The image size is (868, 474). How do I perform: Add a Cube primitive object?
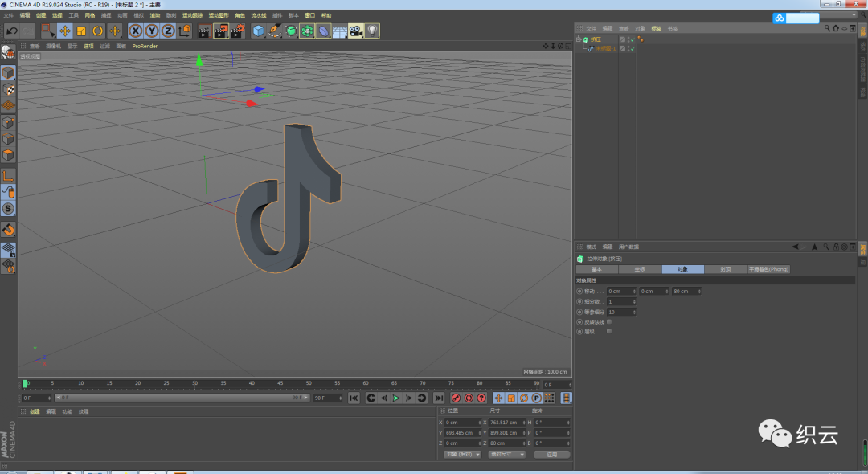(259, 31)
